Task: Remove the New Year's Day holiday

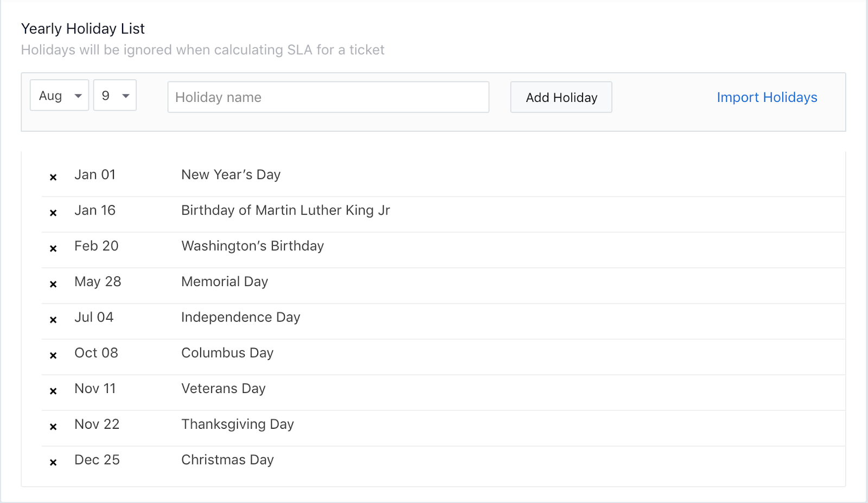Action: (53, 177)
